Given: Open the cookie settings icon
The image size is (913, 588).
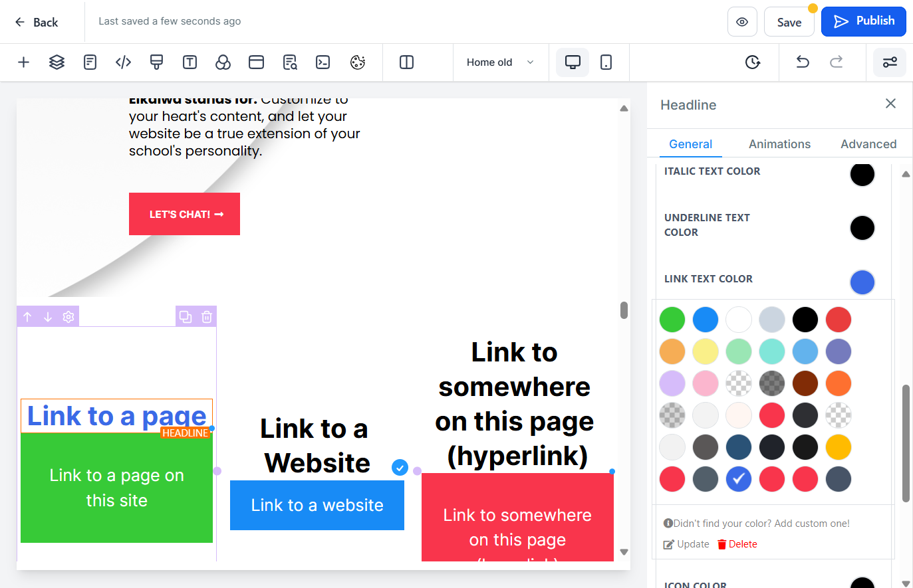Looking at the screenshot, I should 358,62.
